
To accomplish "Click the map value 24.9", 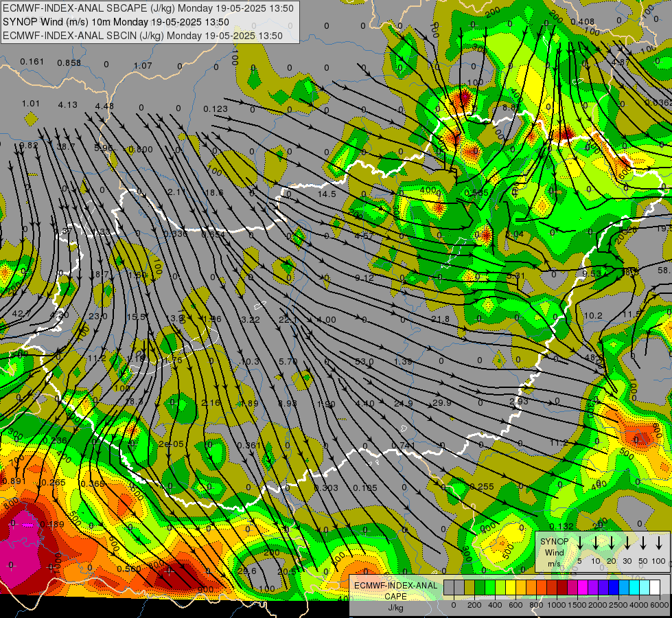I will (x=404, y=403).
